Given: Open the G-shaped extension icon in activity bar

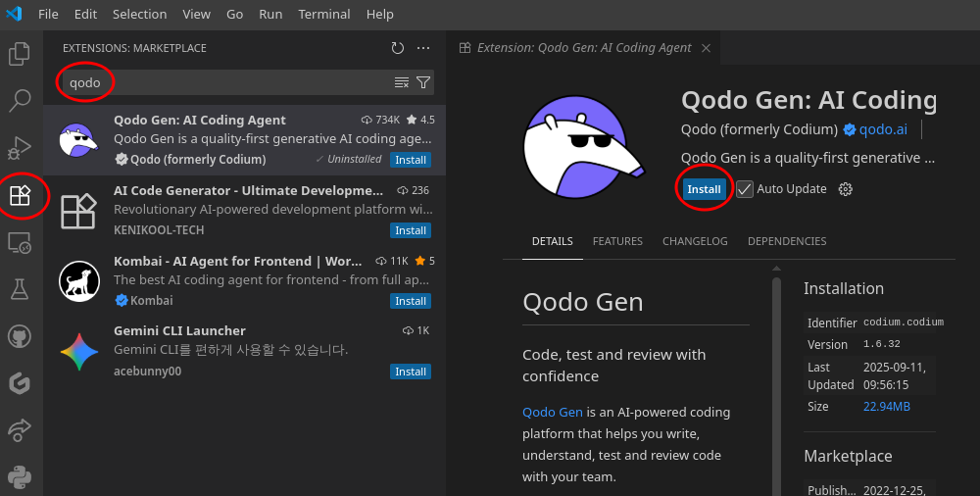Looking at the screenshot, I should [20, 383].
